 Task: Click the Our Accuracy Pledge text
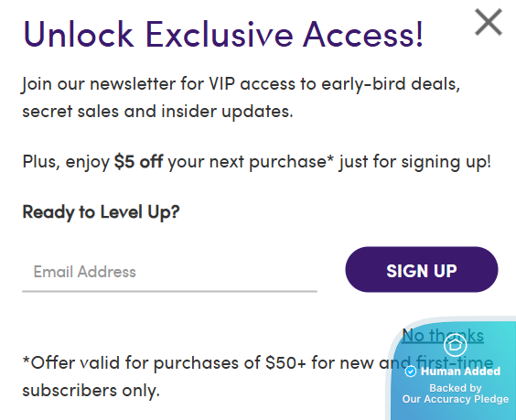(x=456, y=399)
